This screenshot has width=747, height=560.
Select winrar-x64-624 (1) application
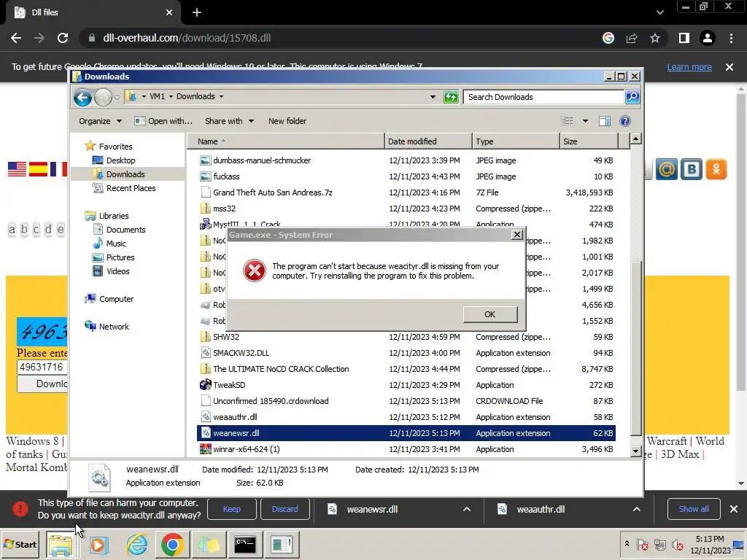tap(406, 449)
